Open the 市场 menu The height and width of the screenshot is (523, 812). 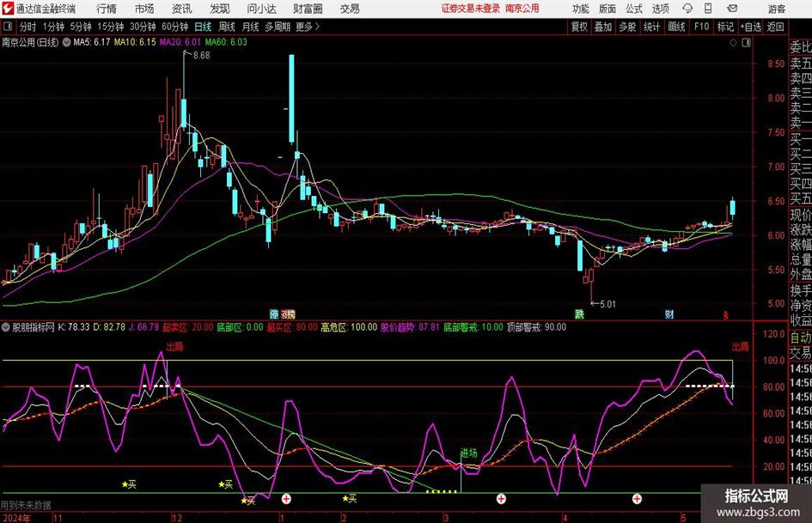144,9
